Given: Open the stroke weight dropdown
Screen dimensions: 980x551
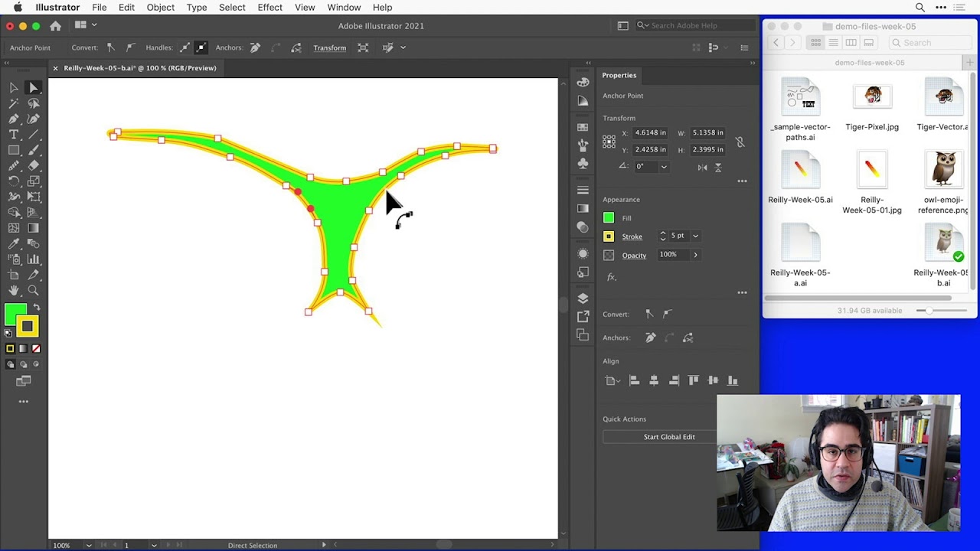Looking at the screenshot, I should pyautogui.click(x=695, y=236).
